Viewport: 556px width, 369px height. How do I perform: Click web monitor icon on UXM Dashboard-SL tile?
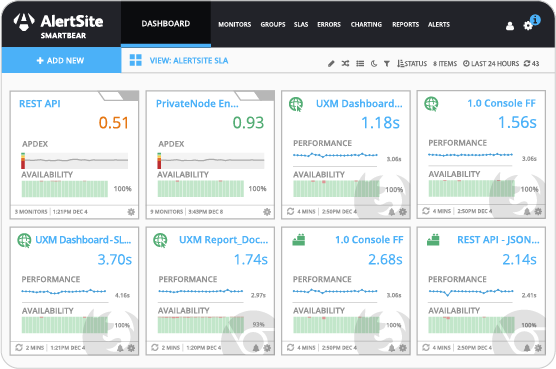coord(24,240)
